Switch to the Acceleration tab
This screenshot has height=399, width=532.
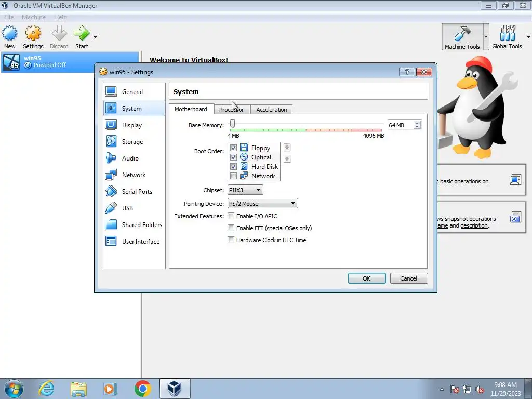pos(271,110)
